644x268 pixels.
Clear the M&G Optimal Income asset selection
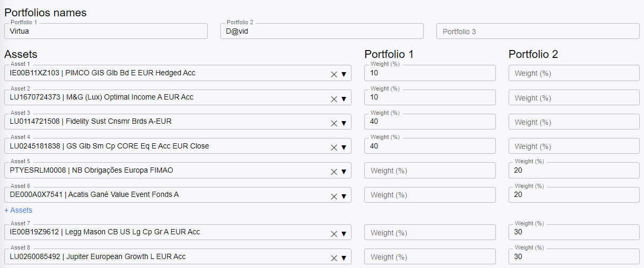[x=334, y=98]
